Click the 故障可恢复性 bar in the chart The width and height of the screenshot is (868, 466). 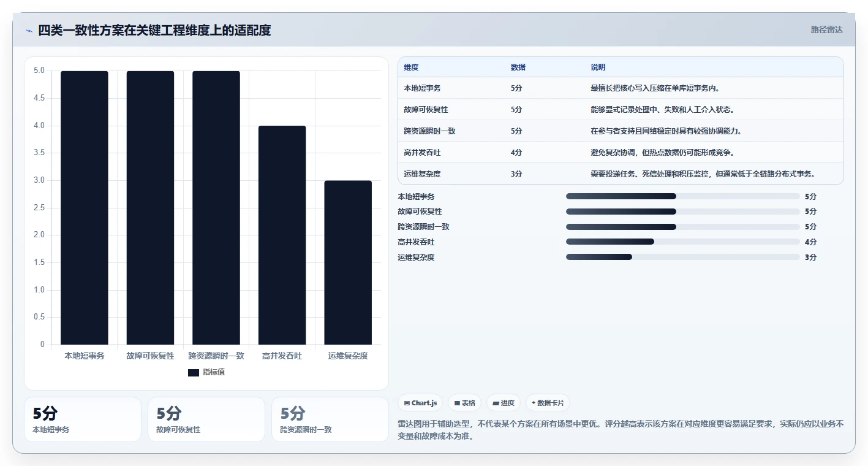[x=150, y=208]
